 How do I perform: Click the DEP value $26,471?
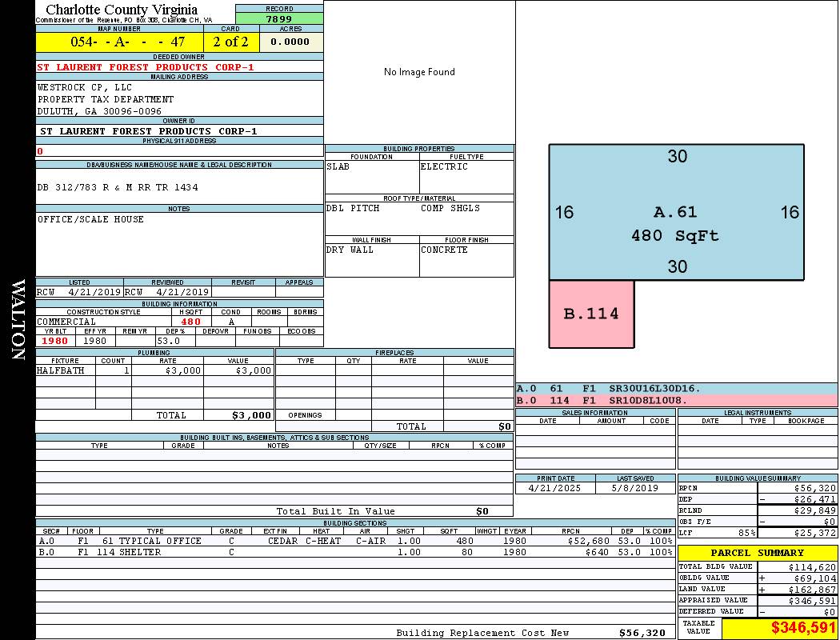tap(814, 499)
